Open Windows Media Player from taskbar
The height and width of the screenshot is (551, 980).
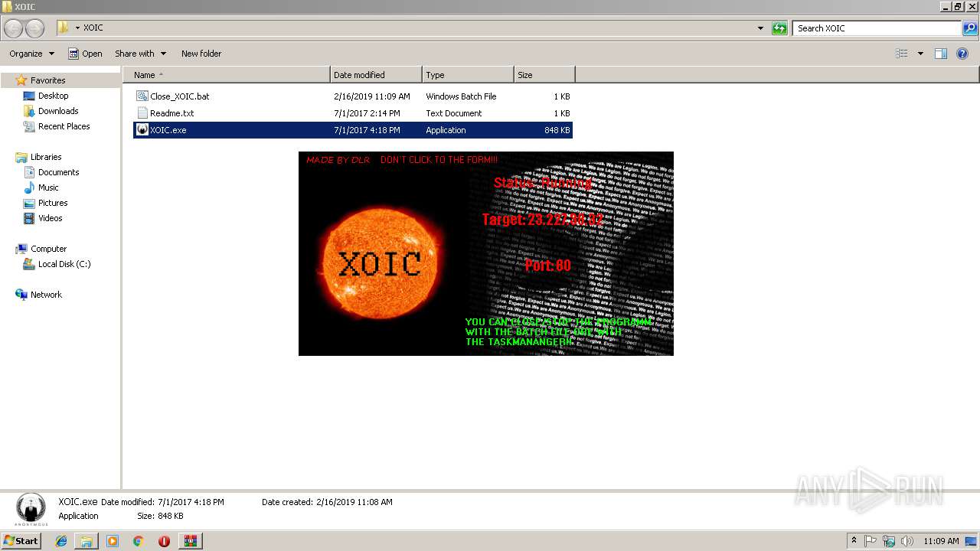(113, 541)
